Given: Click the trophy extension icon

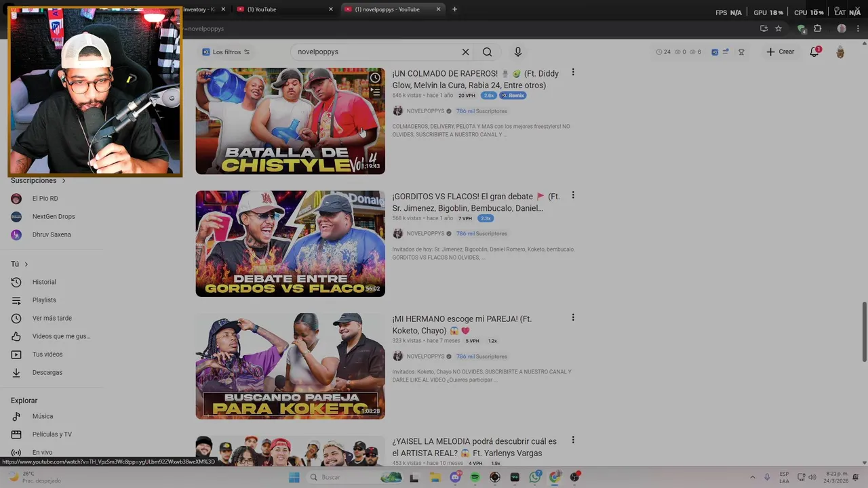Looking at the screenshot, I should [x=741, y=52].
